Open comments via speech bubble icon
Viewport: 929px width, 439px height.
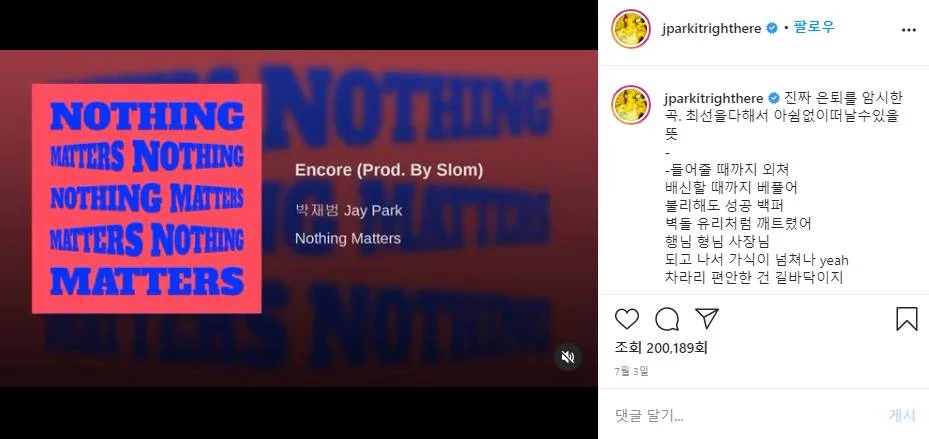(667, 319)
